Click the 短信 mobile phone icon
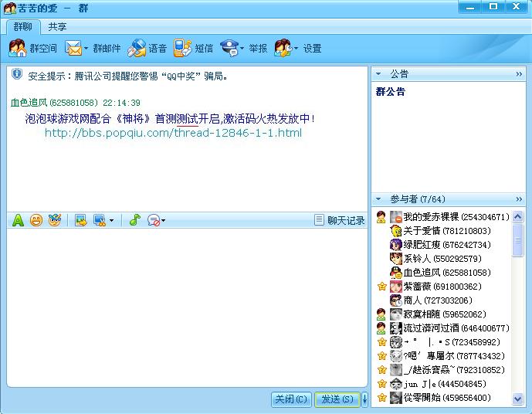This screenshot has width=532, height=414. click(182, 48)
